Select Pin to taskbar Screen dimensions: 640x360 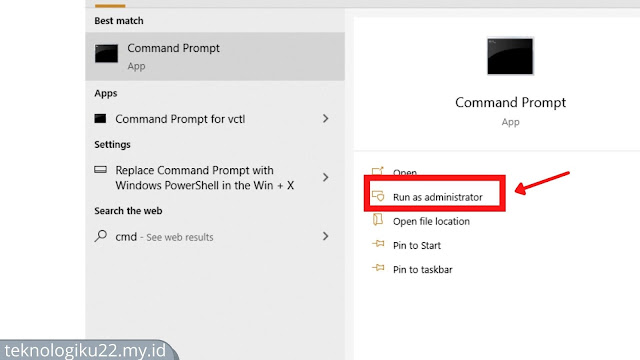pyautogui.click(x=422, y=269)
